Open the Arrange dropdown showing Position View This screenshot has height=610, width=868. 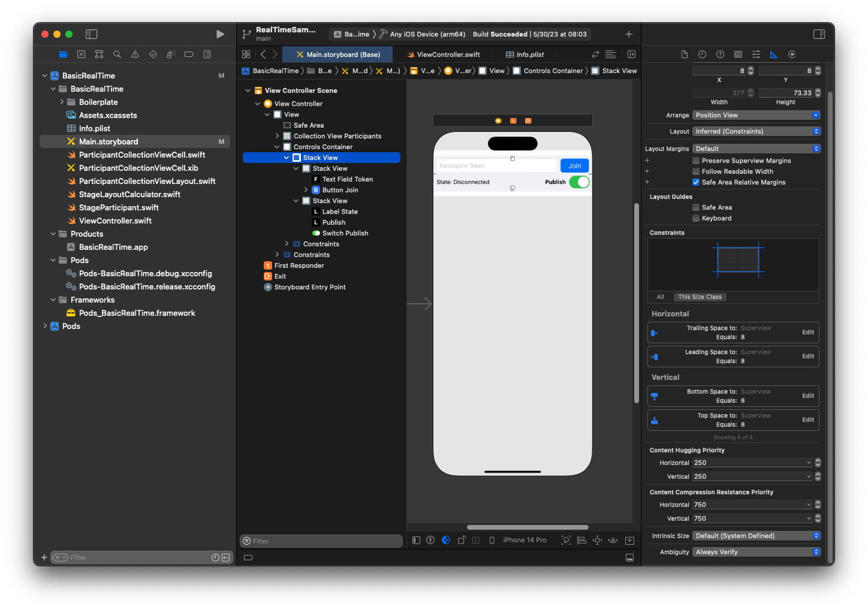pos(756,114)
